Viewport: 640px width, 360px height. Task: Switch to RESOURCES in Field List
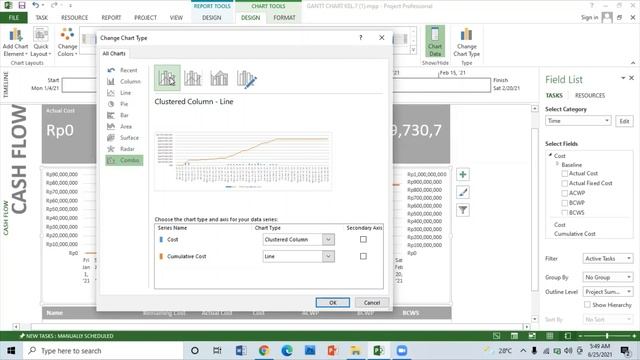[x=590, y=96]
